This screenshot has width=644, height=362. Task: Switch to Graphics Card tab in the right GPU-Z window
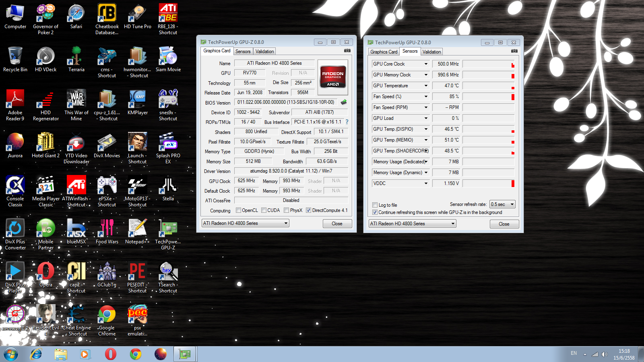384,52
